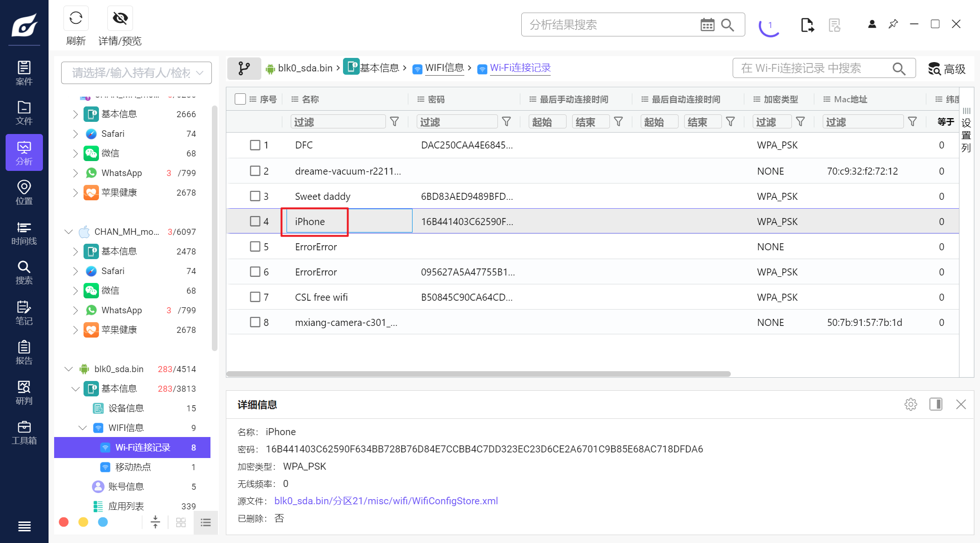Click the branch path icon beside breadcrumb
The width and height of the screenshot is (980, 543).
coord(244,68)
